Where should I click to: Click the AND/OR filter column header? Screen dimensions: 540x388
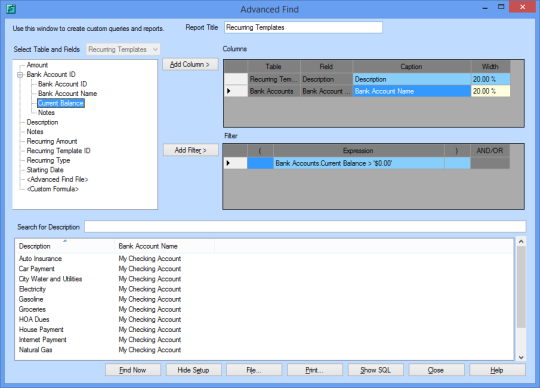coord(490,151)
